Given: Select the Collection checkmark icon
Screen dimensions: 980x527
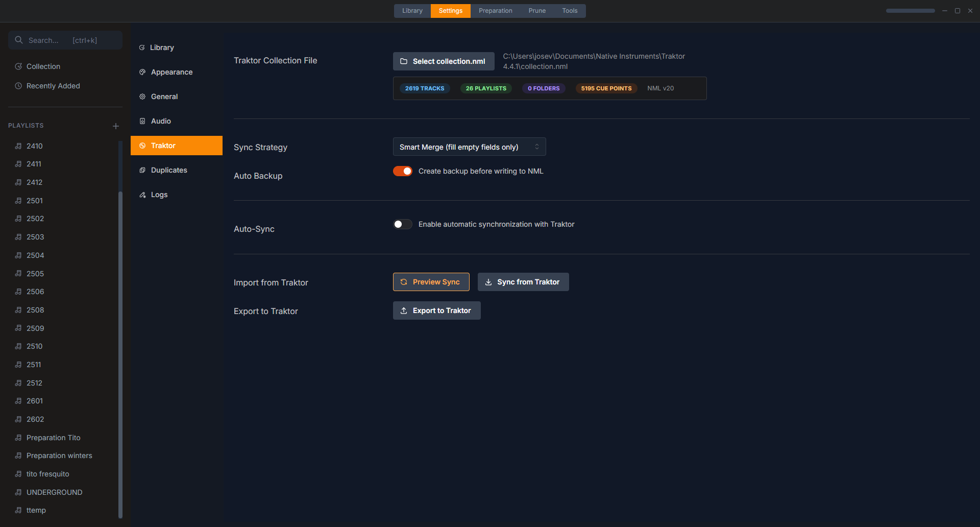Looking at the screenshot, I should pos(18,66).
